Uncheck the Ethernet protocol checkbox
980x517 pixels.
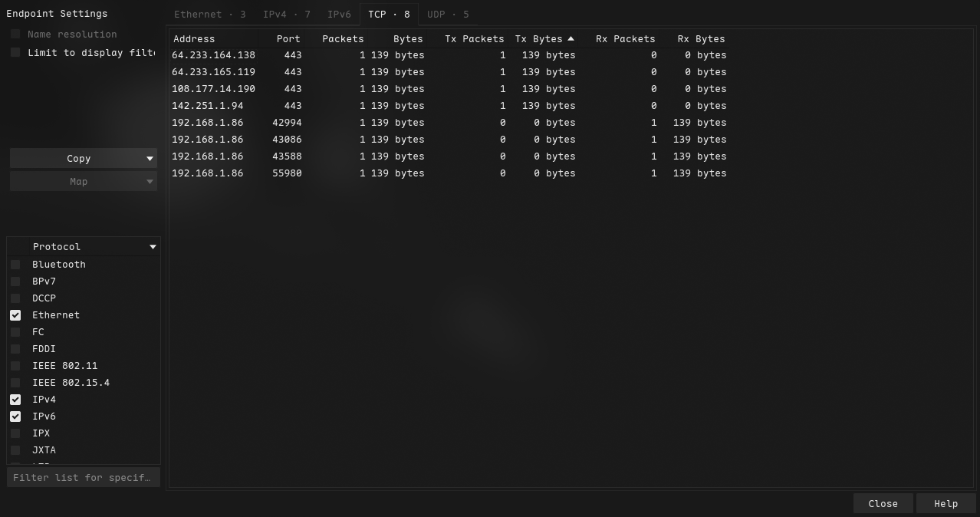(x=15, y=315)
